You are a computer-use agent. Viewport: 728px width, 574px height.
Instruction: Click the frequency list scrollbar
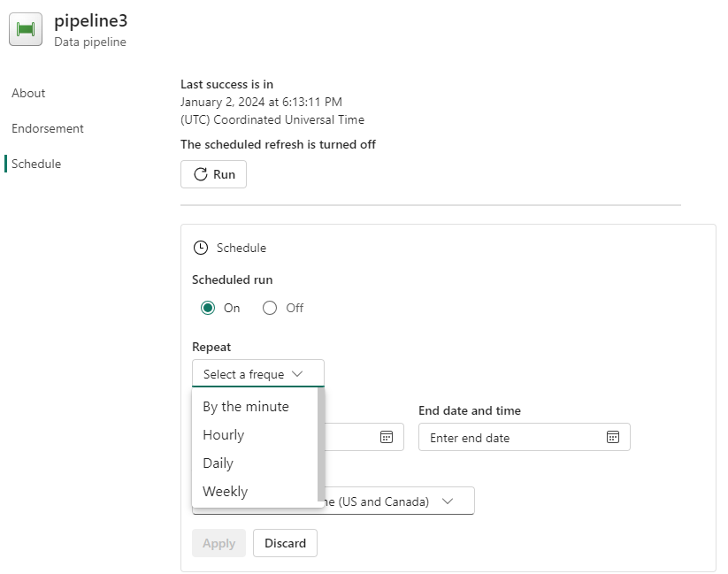pos(321,445)
